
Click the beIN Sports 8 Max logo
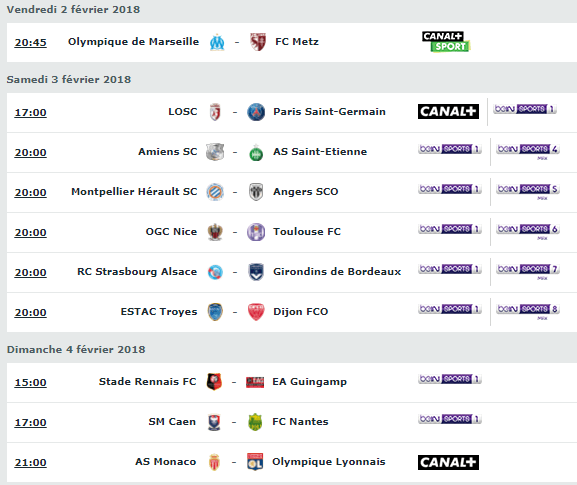tap(528, 312)
